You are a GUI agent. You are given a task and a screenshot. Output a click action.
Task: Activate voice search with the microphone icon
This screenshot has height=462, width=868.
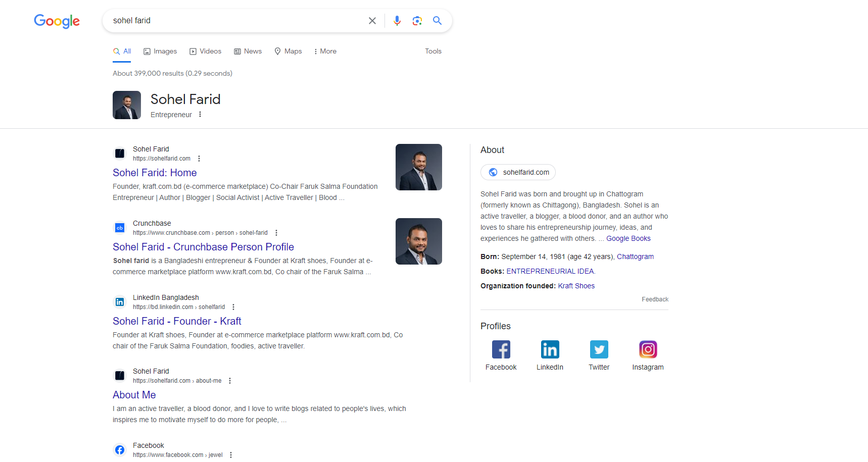click(x=397, y=21)
